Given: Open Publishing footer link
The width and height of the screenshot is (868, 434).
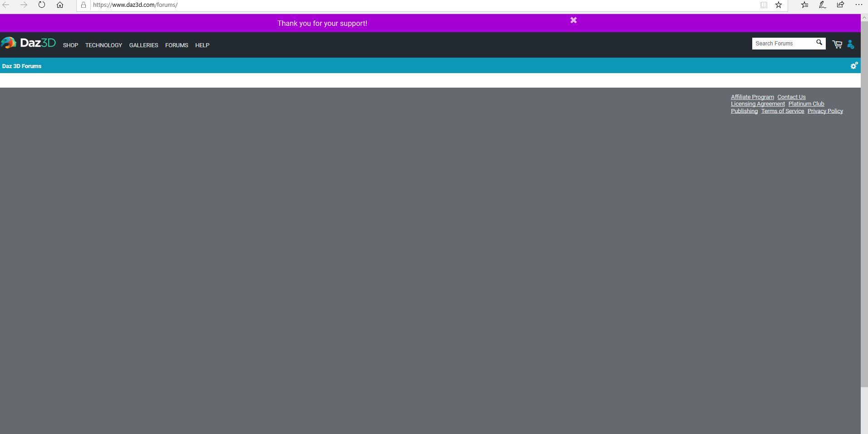Looking at the screenshot, I should 744,111.
